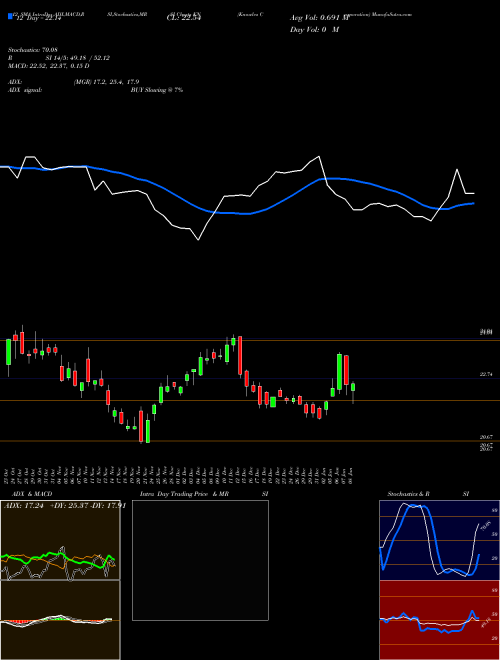
Task: Click the 'ADX: 17.24' value in ADX panel
Action: coord(24,506)
